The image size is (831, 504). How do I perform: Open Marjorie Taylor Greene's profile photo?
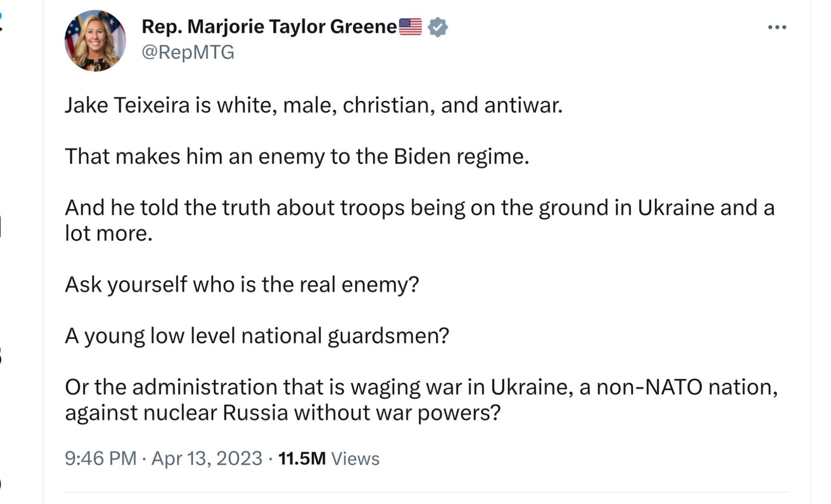95,41
